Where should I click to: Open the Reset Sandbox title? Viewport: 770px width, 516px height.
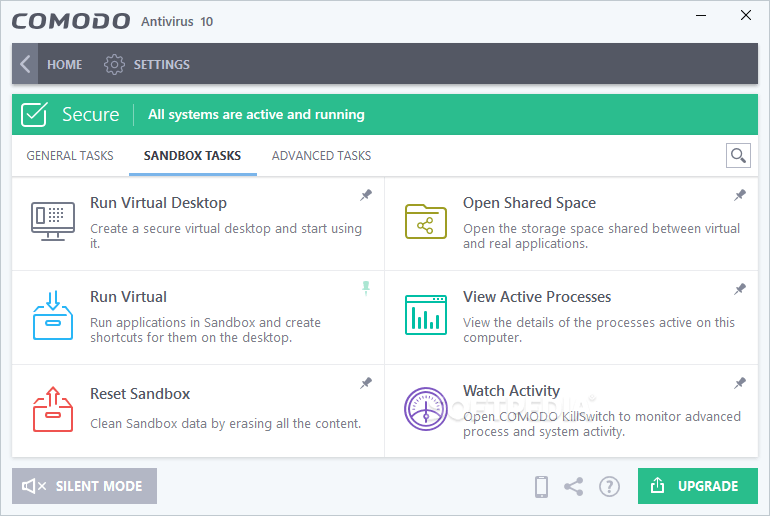pos(140,394)
